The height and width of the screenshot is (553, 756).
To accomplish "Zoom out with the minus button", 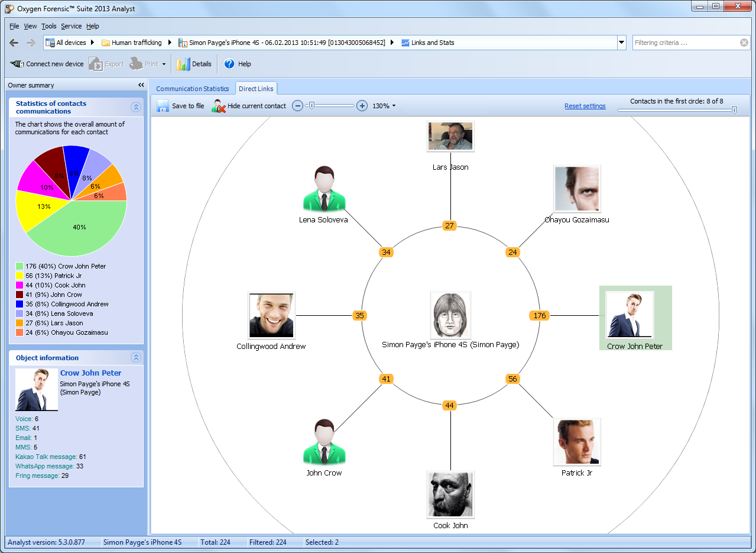I will 298,106.
